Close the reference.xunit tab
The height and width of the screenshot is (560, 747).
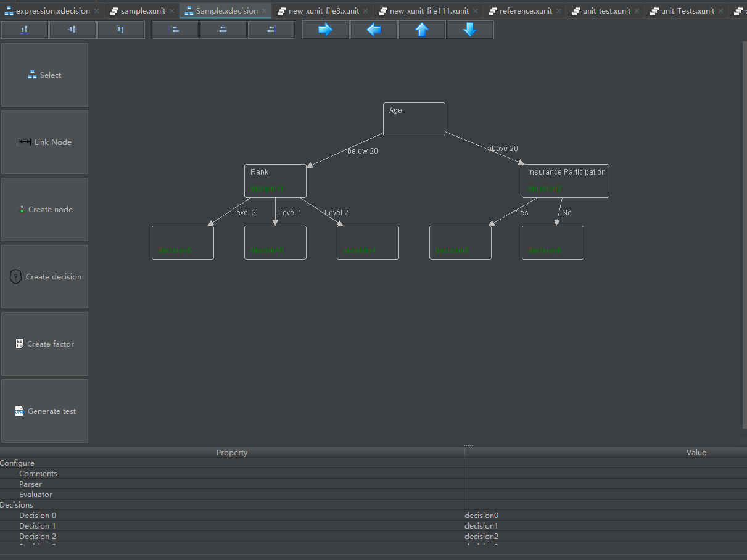pyautogui.click(x=559, y=11)
